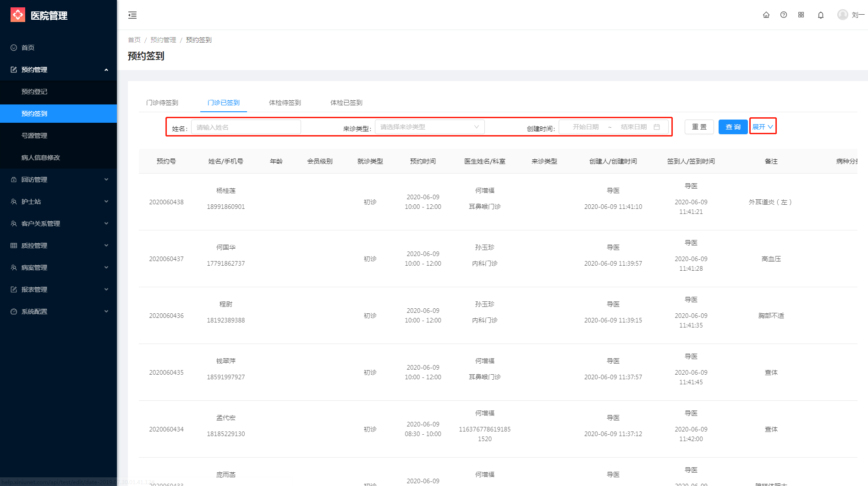Click phone number 18192389388

(226, 320)
